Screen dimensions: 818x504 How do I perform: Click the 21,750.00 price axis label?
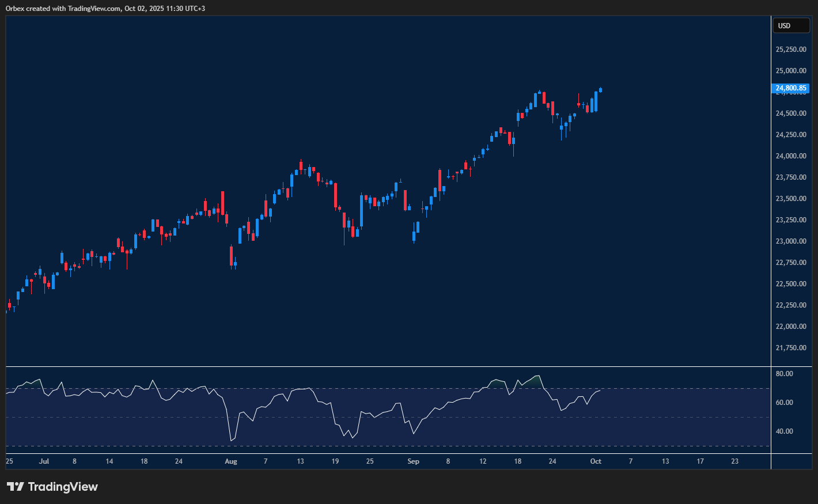(791, 348)
